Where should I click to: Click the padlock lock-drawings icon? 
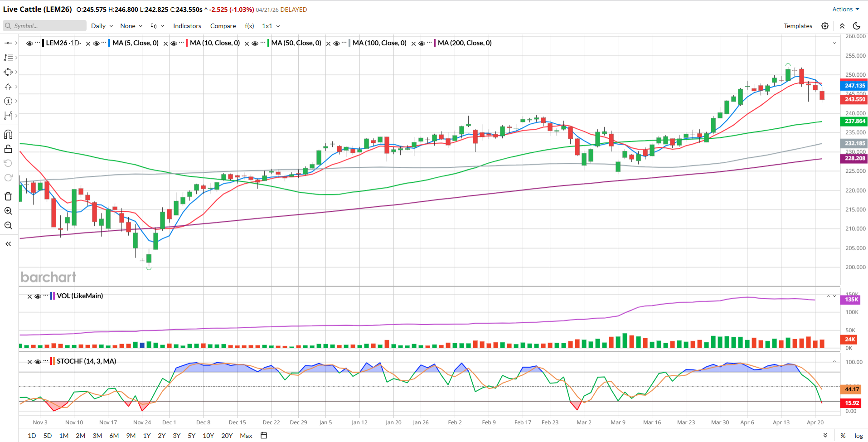[8, 149]
